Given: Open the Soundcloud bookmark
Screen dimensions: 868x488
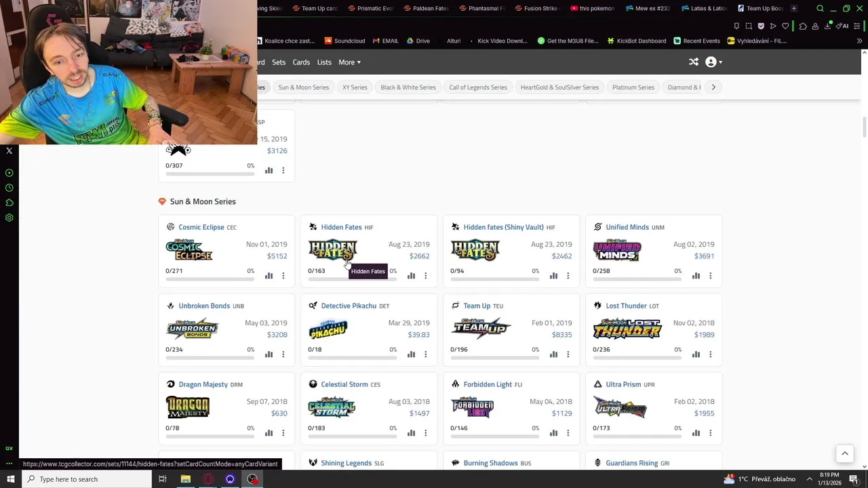Looking at the screenshot, I should coord(345,41).
